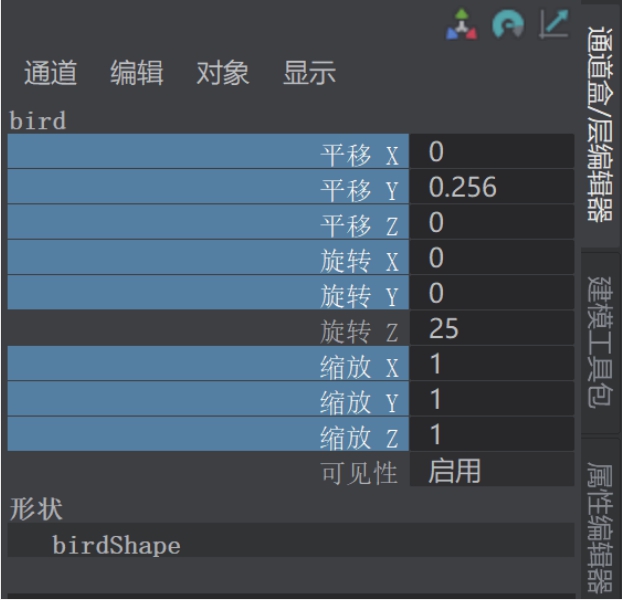
Task: Click the bird object name
Action: tap(38, 122)
